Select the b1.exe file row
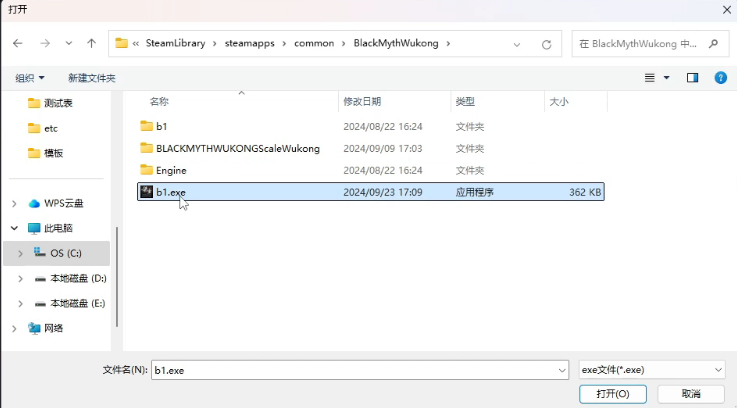Viewport: 737px width, 408px height. tap(370, 192)
